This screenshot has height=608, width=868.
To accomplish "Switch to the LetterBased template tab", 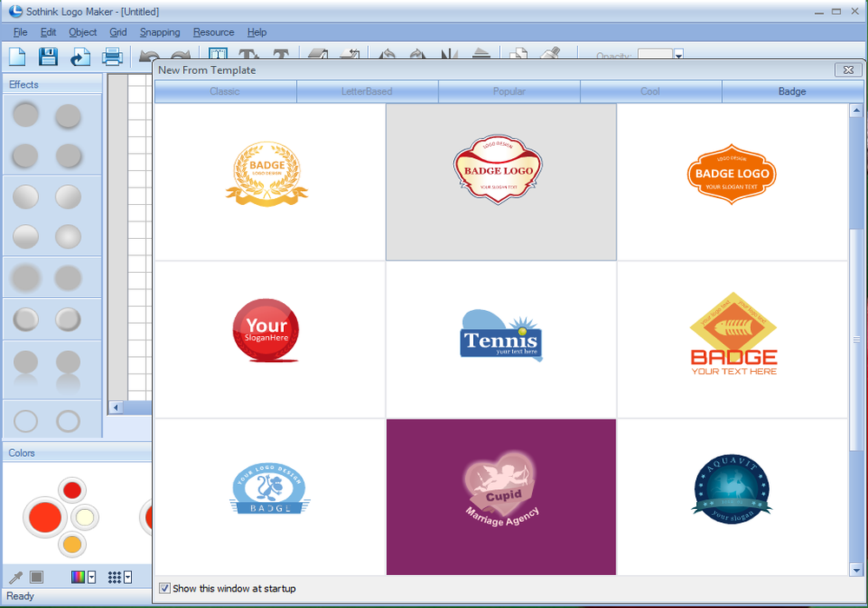I will click(x=367, y=91).
